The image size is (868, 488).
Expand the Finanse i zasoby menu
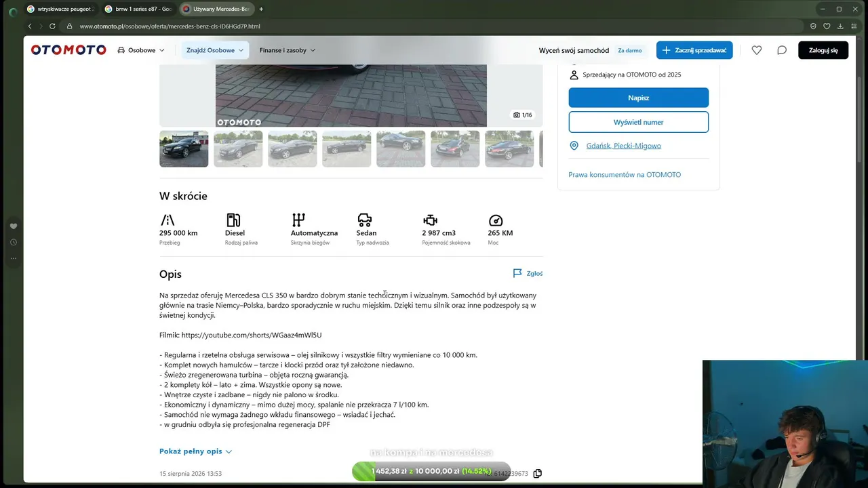(x=288, y=50)
